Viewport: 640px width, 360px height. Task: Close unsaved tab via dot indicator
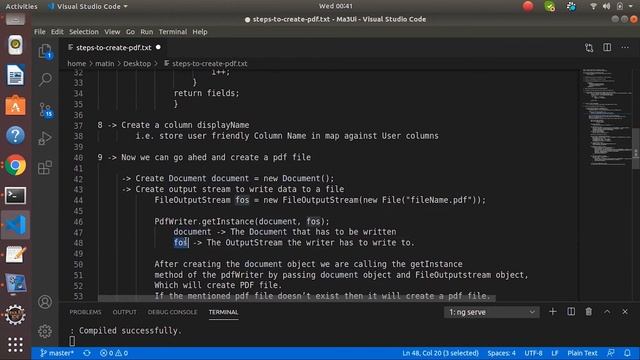[158, 47]
